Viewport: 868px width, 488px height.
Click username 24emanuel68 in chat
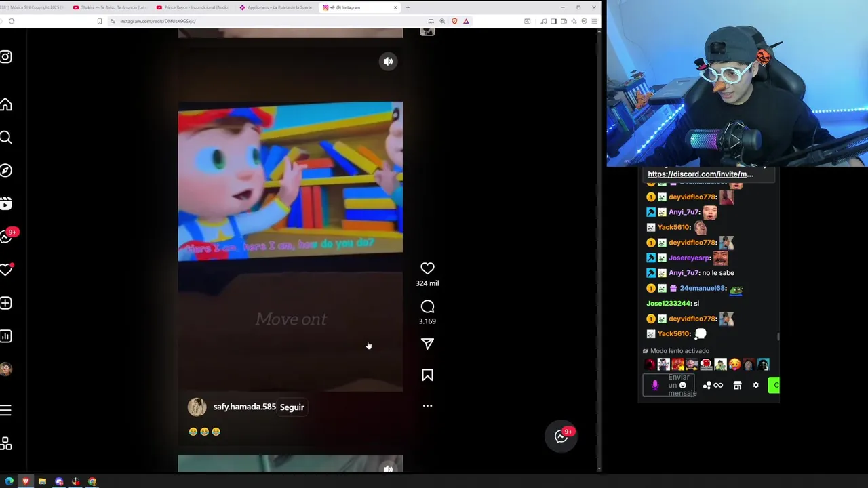pos(703,288)
